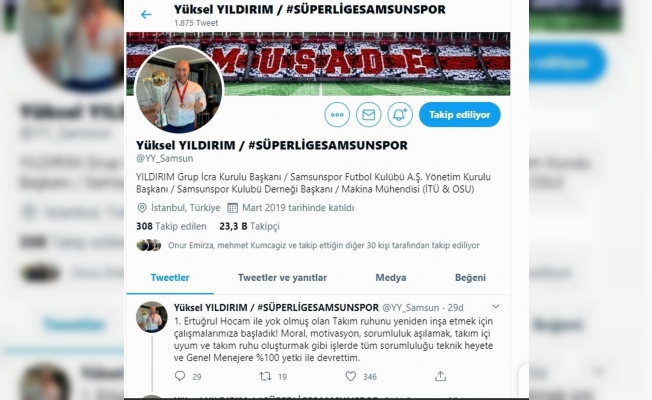Open 308 Takip edilen list
The height and width of the screenshot is (400, 652).
pos(171,226)
